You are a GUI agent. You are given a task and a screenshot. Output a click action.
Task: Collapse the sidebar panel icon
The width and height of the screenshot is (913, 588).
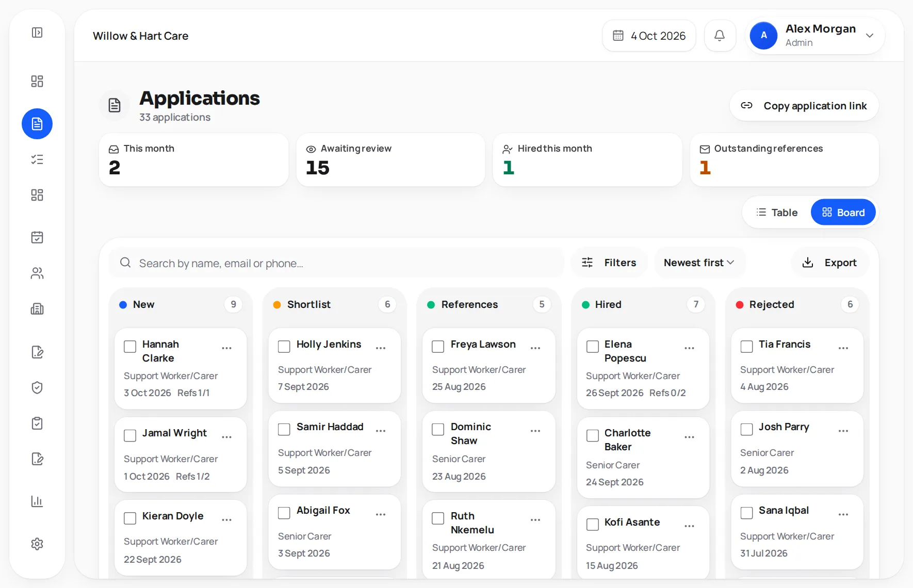point(37,32)
